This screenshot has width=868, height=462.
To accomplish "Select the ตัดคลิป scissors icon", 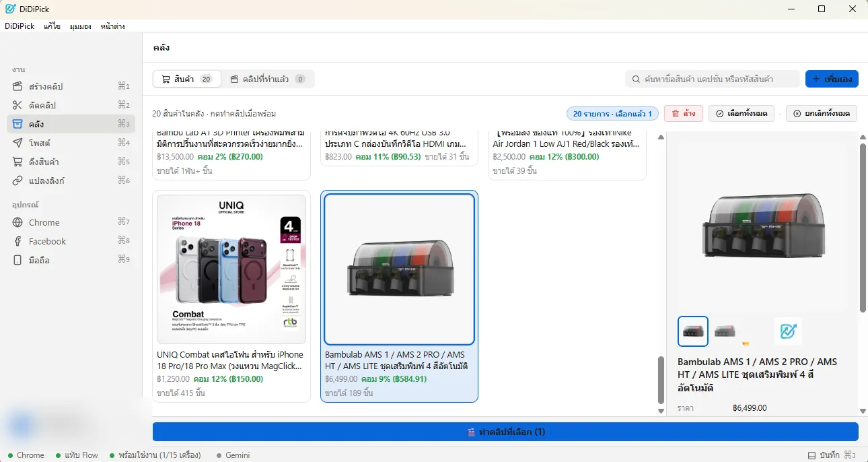I will [x=17, y=105].
